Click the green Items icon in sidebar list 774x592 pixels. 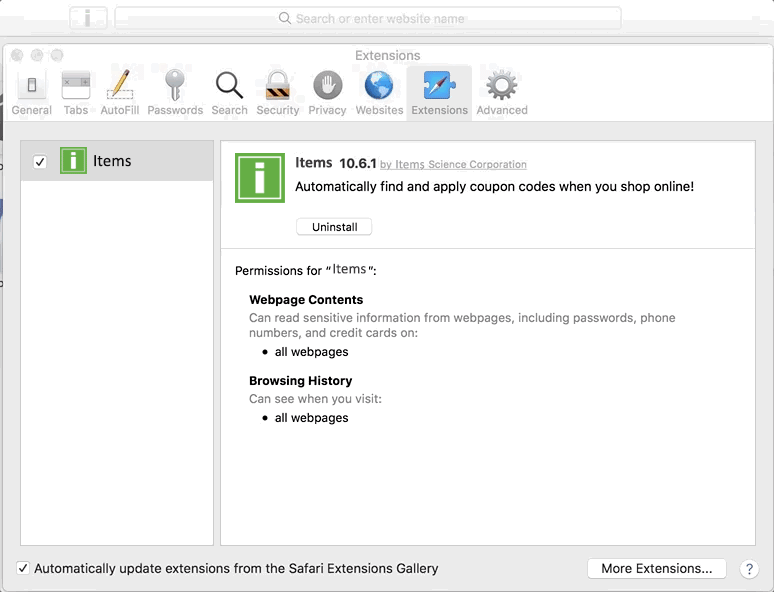[x=73, y=160]
